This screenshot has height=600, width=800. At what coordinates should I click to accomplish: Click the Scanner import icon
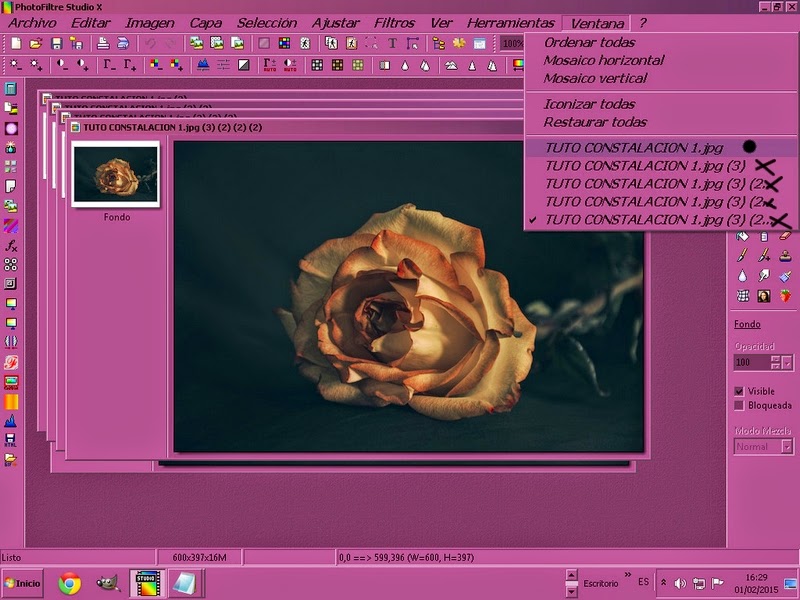coord(123,44)
